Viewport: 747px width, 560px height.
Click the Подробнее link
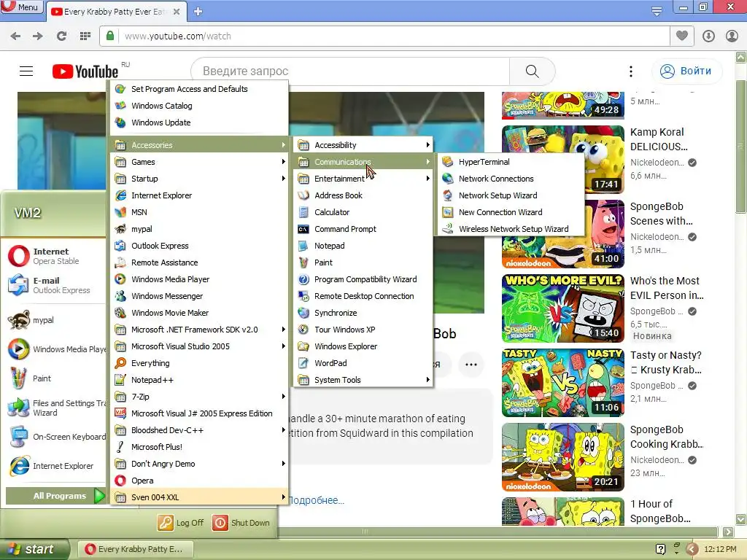tap(317, 500)
